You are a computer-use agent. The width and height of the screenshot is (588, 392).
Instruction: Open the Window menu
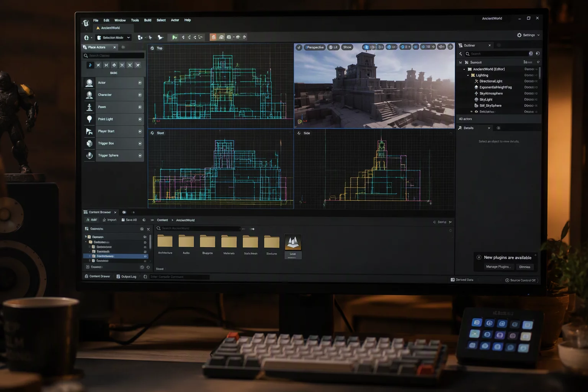click(x=120, y=20)
